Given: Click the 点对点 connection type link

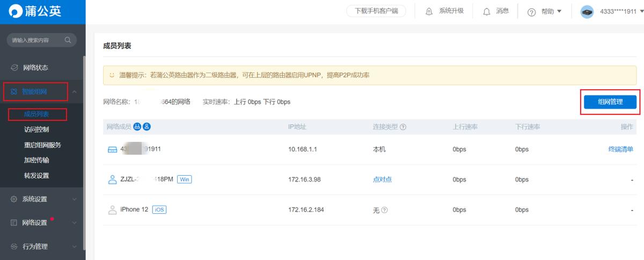Looking at the screenshot, I should pyautogui.click(x=382, y=179).
